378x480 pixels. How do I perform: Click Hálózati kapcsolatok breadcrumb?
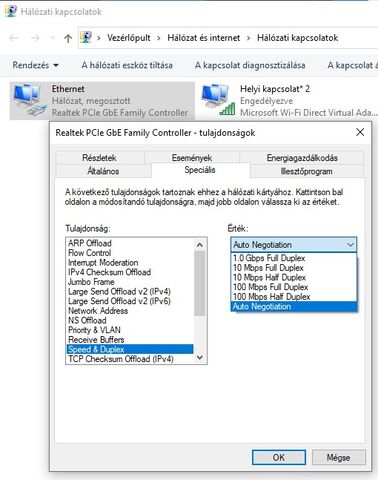click(297, 38)
